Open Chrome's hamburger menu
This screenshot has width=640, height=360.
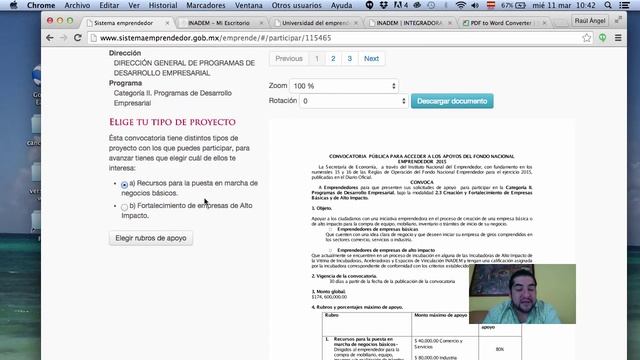coord(618,38)
